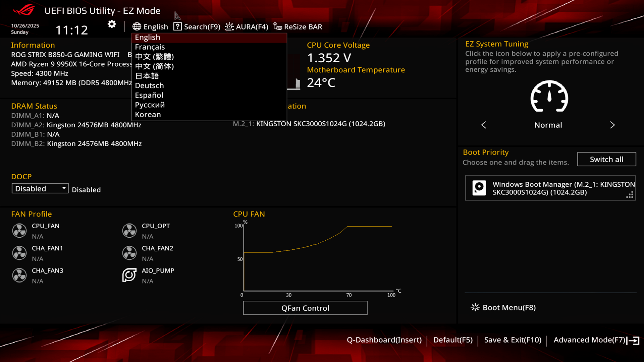
Task: Open Search(F9) question mark icon
Action: pyautogui.click(x=177, y=27)
